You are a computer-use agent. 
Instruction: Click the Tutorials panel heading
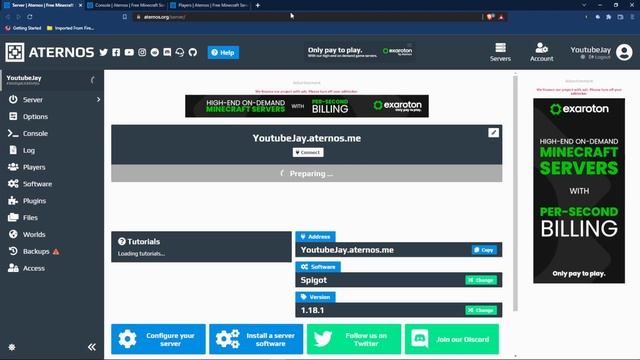139,242
